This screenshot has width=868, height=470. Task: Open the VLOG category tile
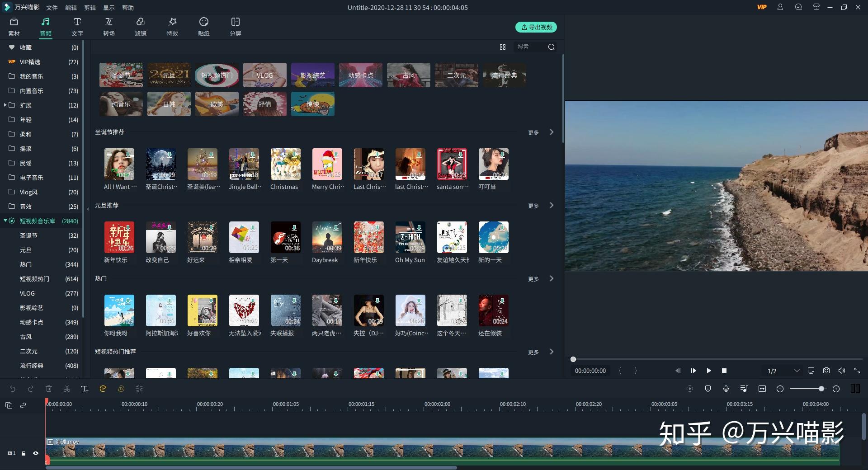tap(265, 75)
